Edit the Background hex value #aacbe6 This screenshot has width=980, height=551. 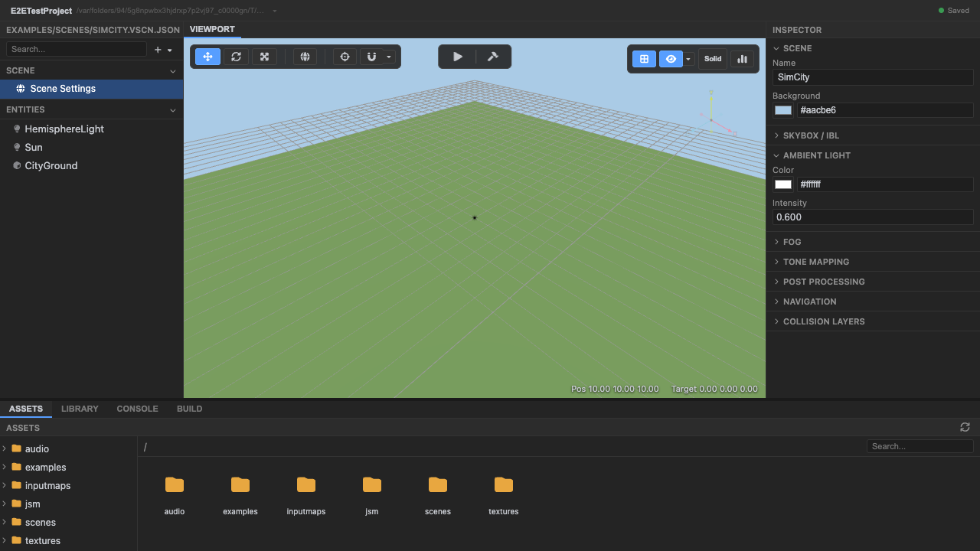pyautogui.click(x=885, y=110)
